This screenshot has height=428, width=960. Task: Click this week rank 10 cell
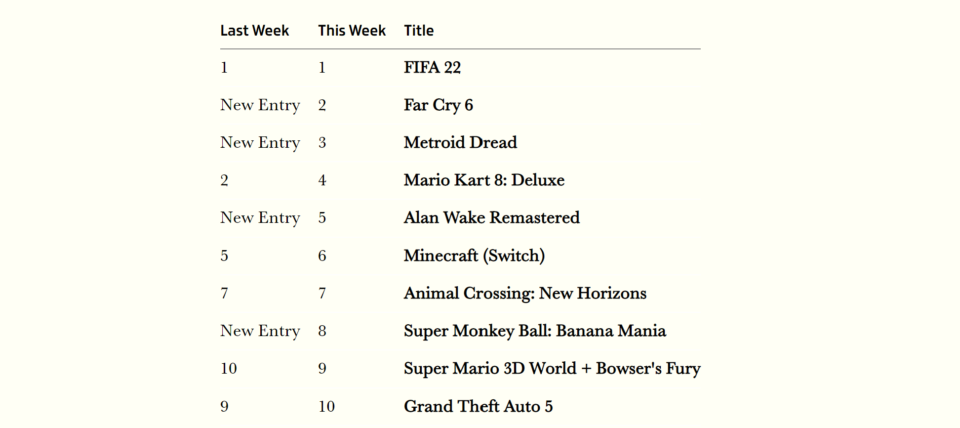(326, 407)
